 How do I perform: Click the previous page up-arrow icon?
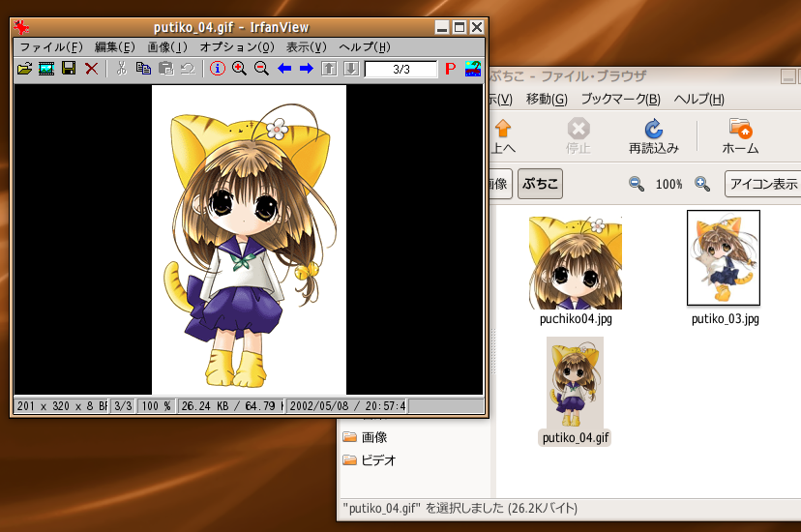329,69
